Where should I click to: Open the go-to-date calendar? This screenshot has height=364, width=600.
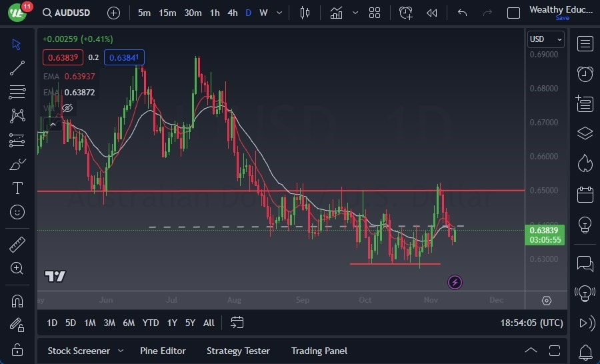[237, 323]
